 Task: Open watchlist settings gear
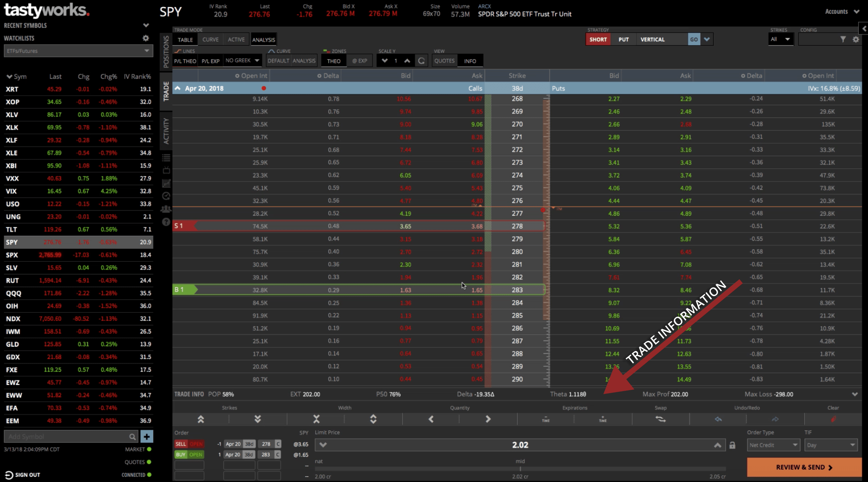point(146,38)
